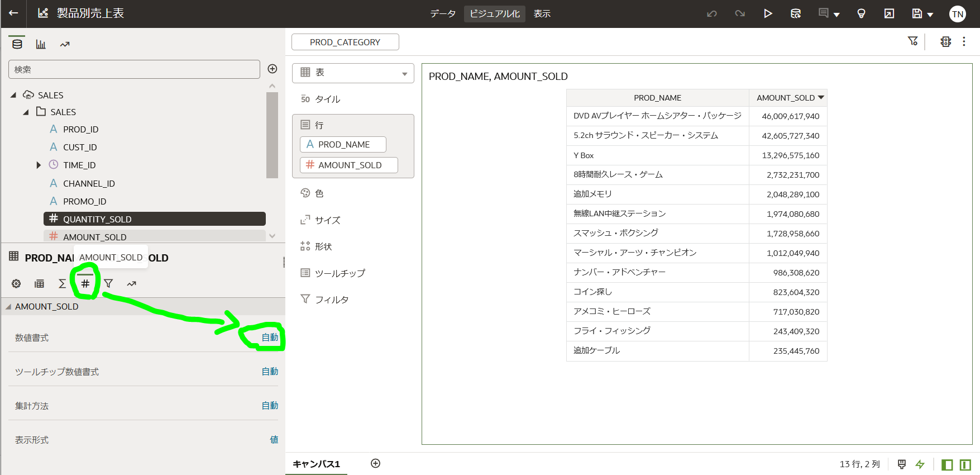Click the redo icon in header

pyautogui.click(x=740, y=13)
